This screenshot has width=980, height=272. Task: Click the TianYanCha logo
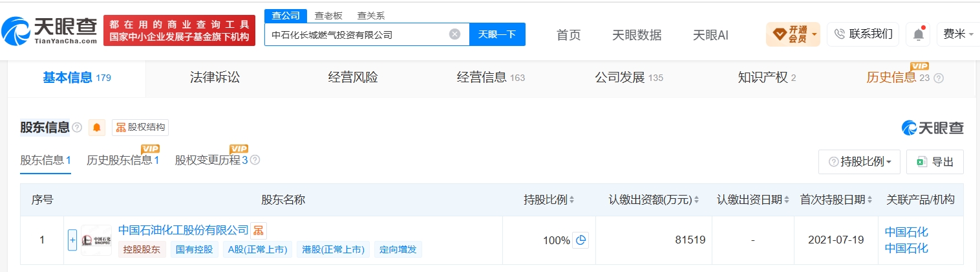coord(49,30)
